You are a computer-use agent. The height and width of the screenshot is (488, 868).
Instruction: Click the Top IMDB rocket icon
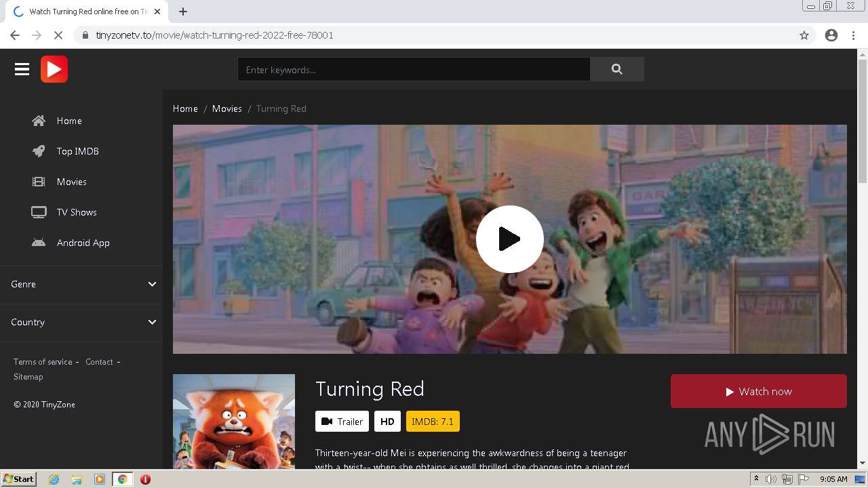point(39,151)
